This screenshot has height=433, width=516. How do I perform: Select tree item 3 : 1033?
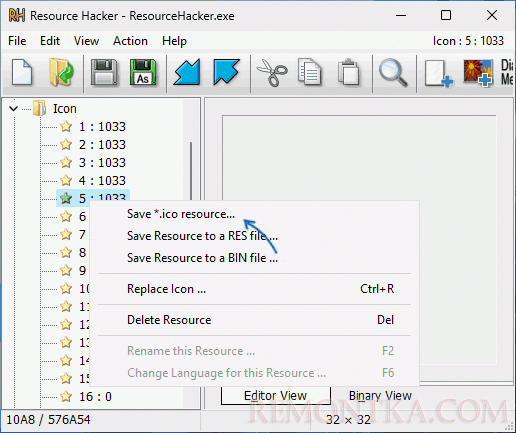[102, 163]
